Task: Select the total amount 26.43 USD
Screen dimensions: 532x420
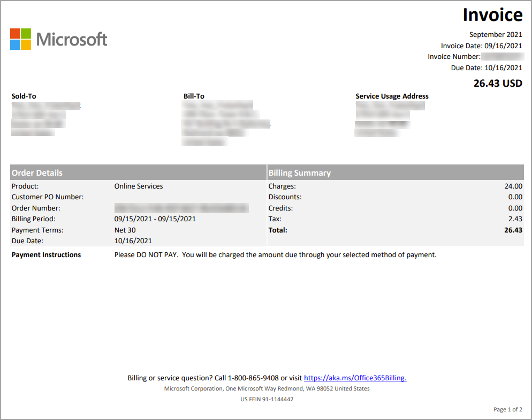Action: [498, 83]
